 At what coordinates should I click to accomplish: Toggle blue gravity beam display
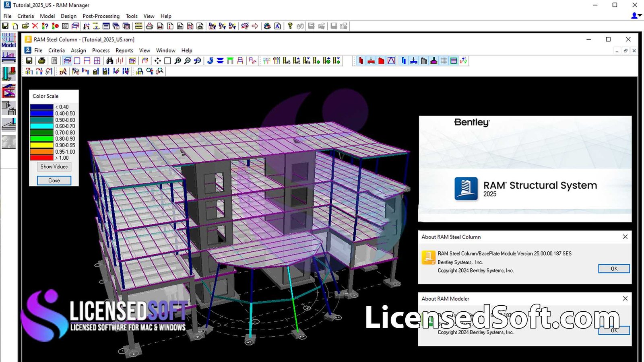(414, 61)
